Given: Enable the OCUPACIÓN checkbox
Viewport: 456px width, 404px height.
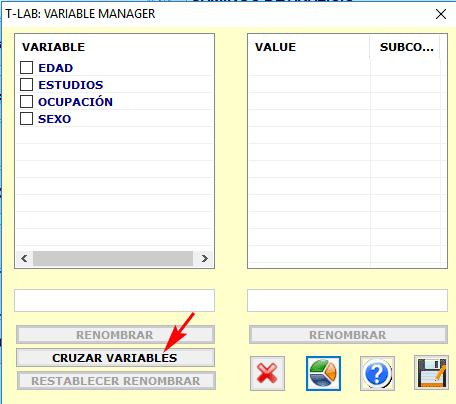Looking at the screenshot, I should tap(26, 101).
